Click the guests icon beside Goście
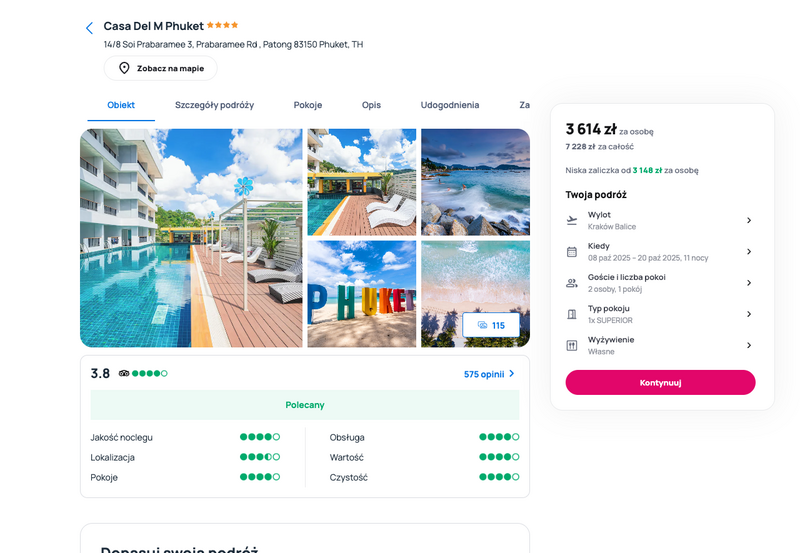Image resolution: width=800 pixels, height=553 pixels. pyautogui.click(x=572, y=283)
